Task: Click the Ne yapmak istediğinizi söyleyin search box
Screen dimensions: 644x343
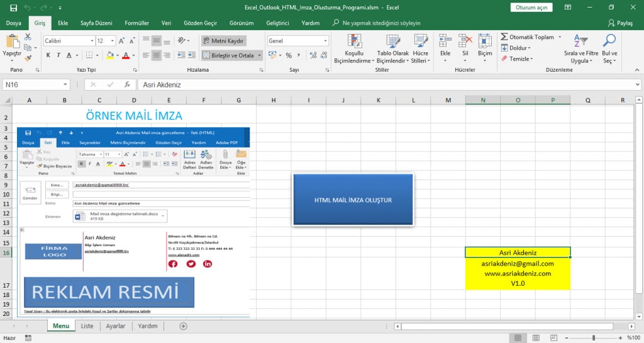Action: click(x=381, y=23)
